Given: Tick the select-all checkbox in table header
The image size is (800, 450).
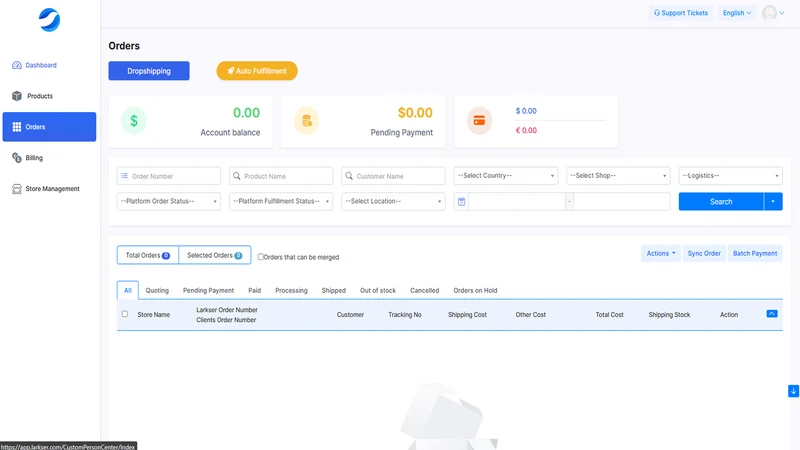Looking at the screenshot, I should point(125,314).
